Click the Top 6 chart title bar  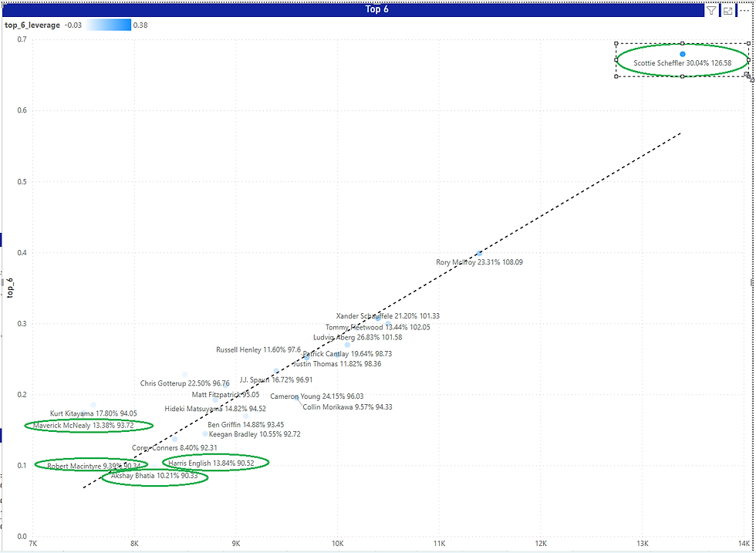353,9
